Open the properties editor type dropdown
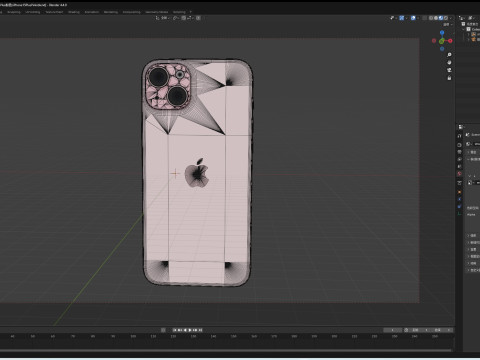Image resolution: width=480 pixels, height=360 pixels. 461,127
